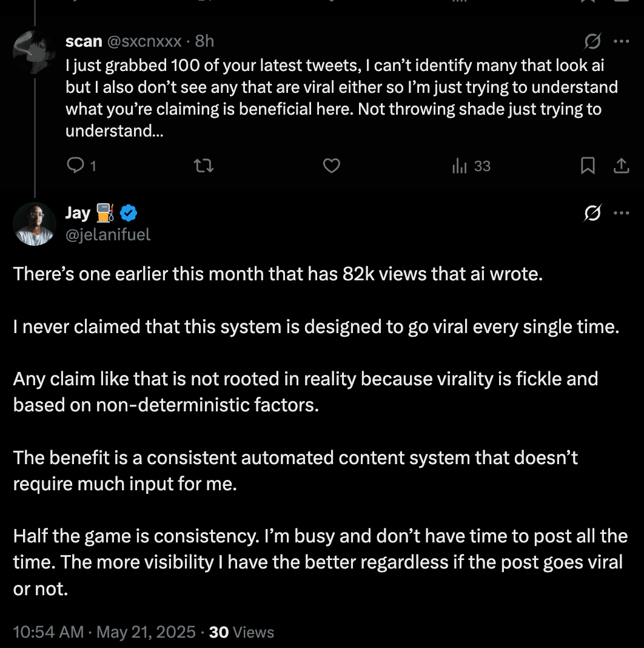Viewport: 644px width, 648px height.
Task: Open scan's profile picture
Action: pos(35,52)
